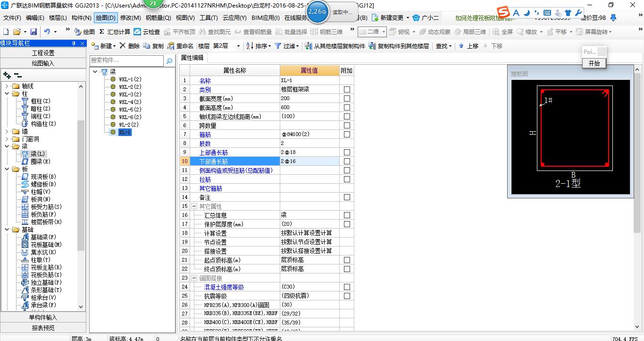Click 新建变更 in the menu bar
Viewport: 644px width, 341px height.
click(387, 17)
